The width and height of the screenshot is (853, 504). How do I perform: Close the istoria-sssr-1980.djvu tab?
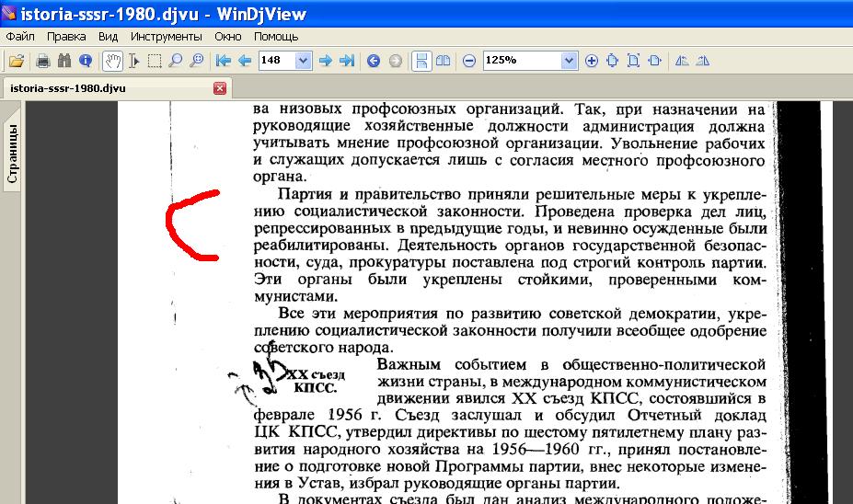pos(219,88)
